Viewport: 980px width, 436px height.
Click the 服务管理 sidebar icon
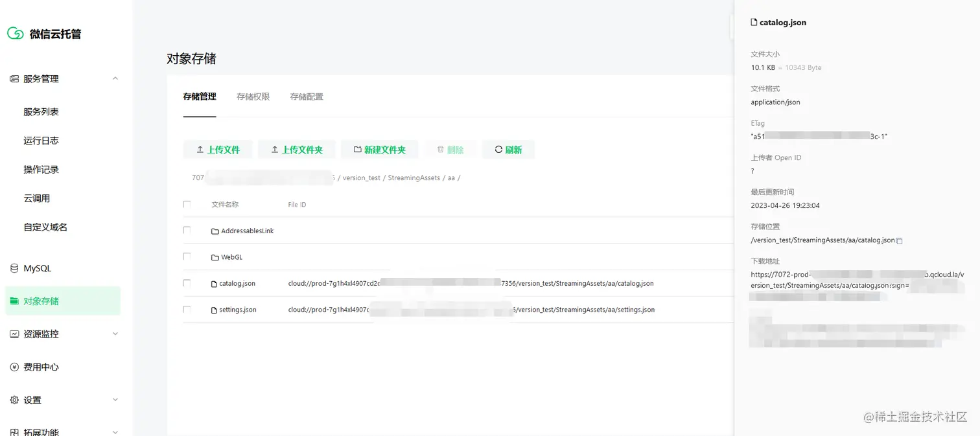(x=14, y=79)
